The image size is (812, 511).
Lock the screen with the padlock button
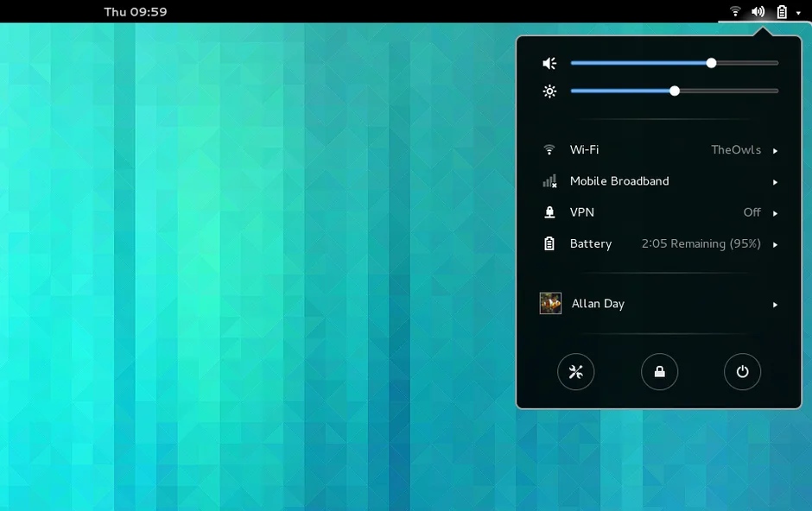[659, 372]
